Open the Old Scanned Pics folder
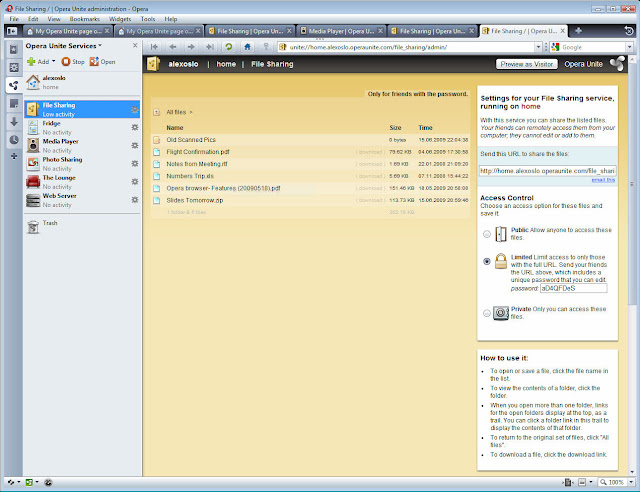640x492 pixels. click(191, 140)
